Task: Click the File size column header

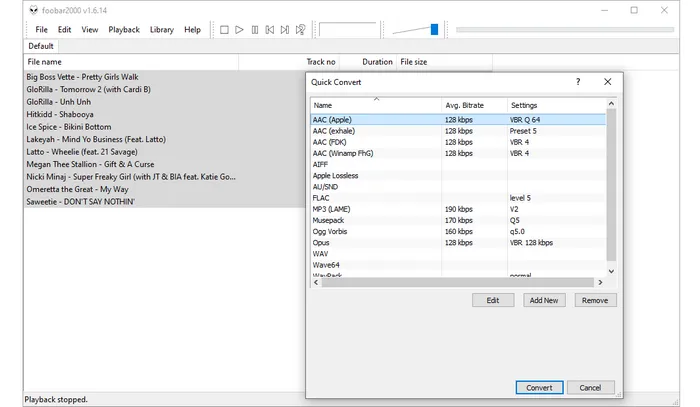Action: coord(444,62)
